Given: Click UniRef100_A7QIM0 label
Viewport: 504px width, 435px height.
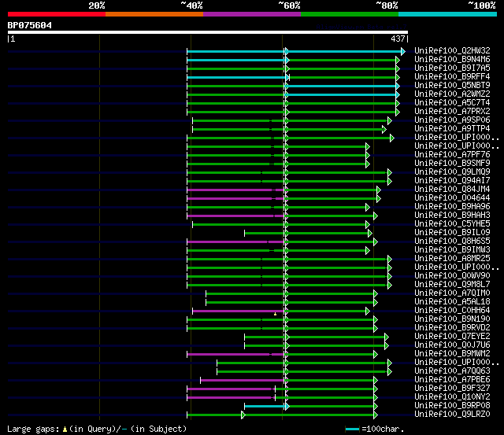Looking at the screenshot, I should click(x=452, y=293).
